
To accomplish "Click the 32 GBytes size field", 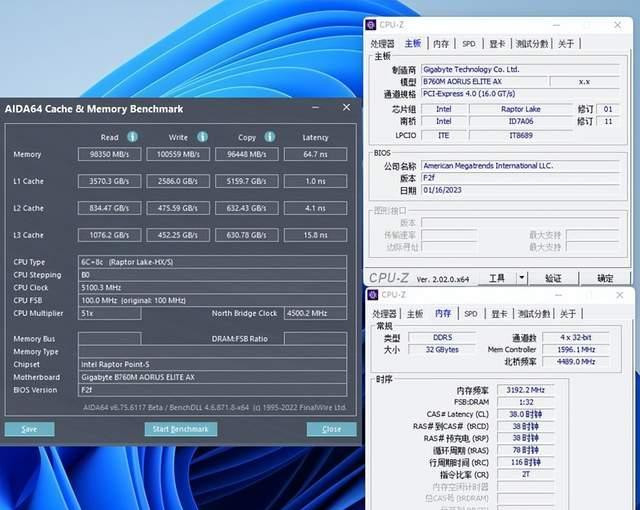I will coord(442,350).
